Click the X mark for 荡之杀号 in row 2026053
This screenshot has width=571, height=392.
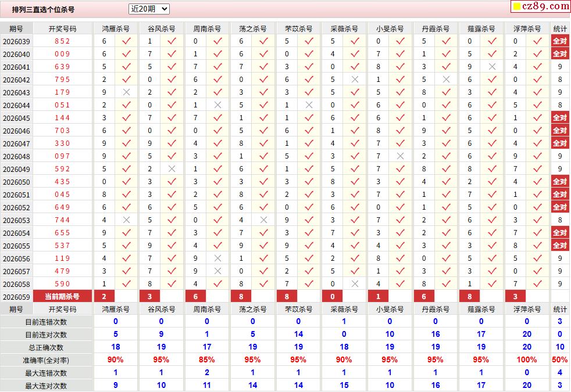263,220
